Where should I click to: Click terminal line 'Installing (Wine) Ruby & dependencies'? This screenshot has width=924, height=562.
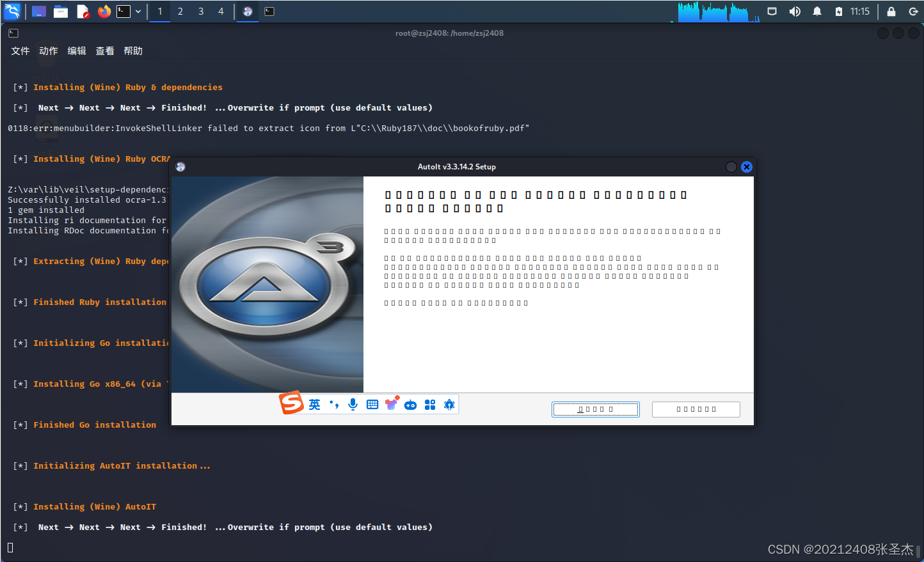(128, 88)
